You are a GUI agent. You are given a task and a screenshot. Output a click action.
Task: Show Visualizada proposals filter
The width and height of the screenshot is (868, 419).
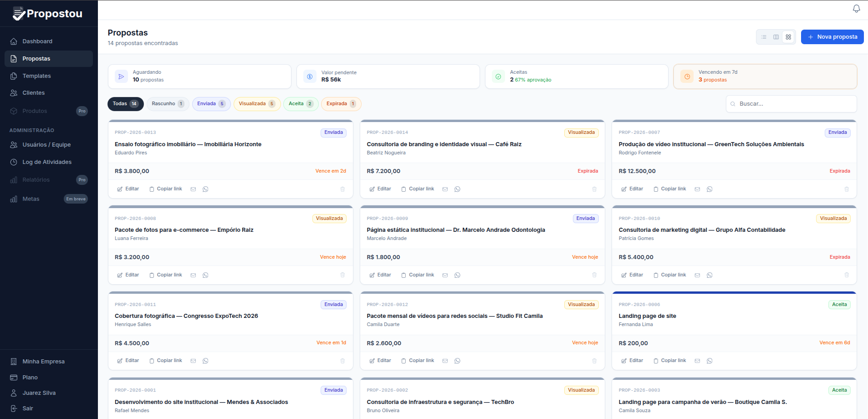click(257, 104)
